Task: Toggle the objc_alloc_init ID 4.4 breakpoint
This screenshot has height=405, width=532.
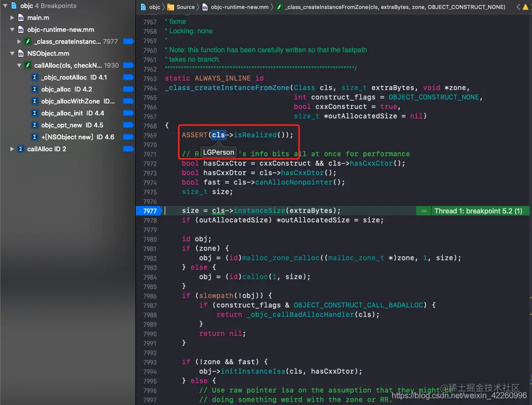Action: 128,113
